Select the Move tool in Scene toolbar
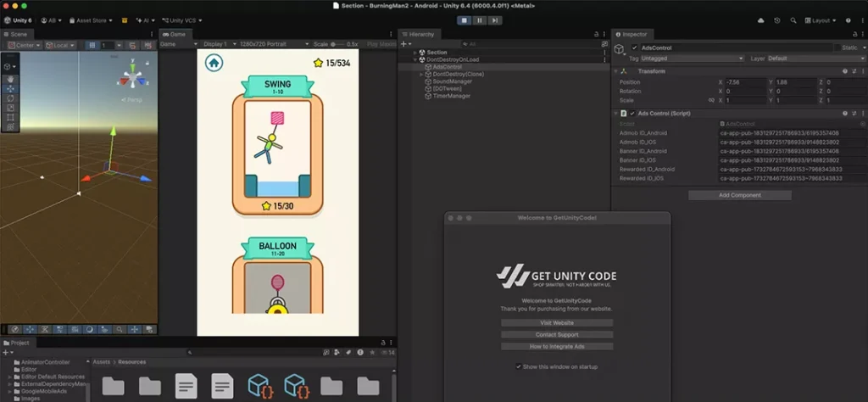Screen dimensions: 868x402 [10, 88]
